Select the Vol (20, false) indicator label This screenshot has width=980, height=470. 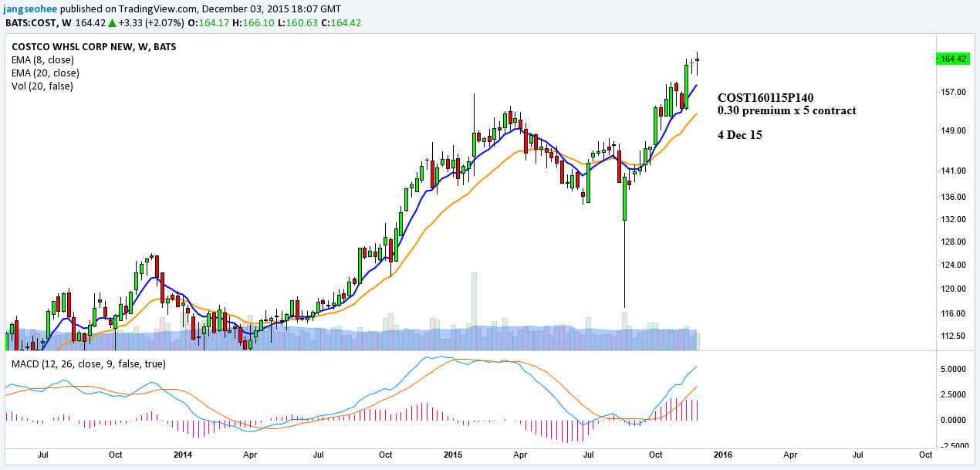coord(42,86)
